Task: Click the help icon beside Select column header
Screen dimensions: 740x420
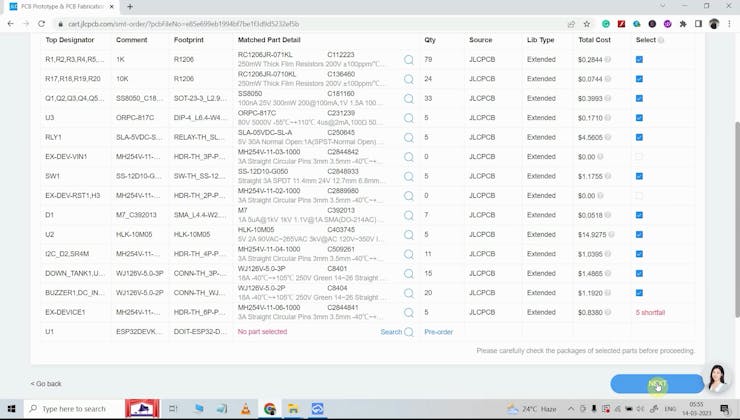Action: pyautogui.click(x=661, y=41)
